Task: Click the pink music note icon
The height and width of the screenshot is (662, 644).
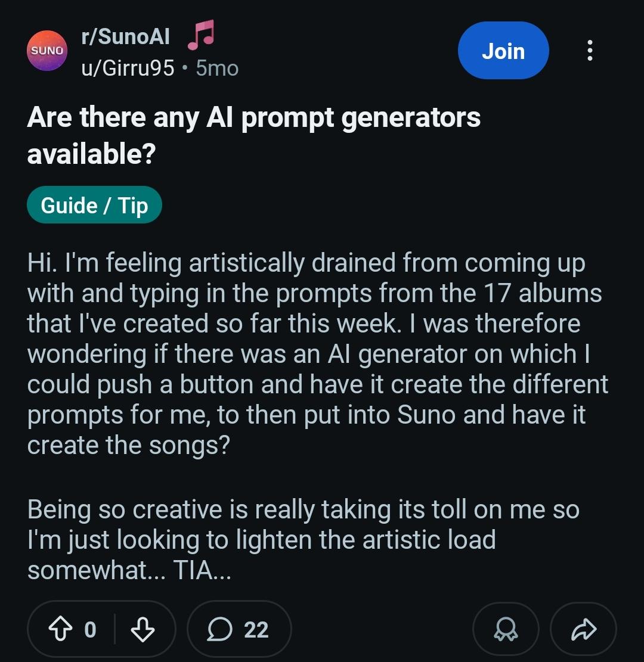Action: coord(201,36)
